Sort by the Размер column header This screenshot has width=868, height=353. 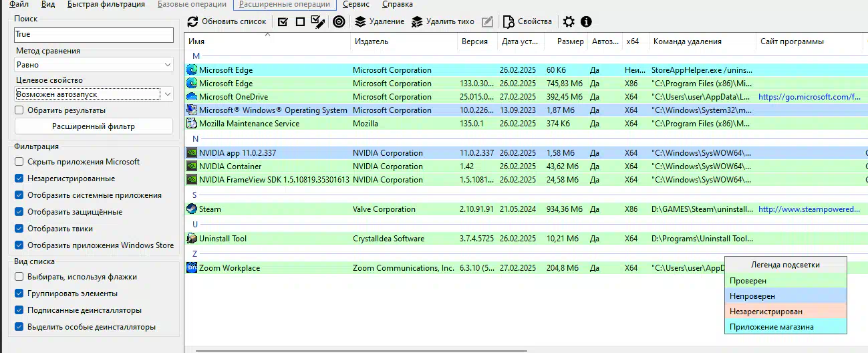[565, 41]
